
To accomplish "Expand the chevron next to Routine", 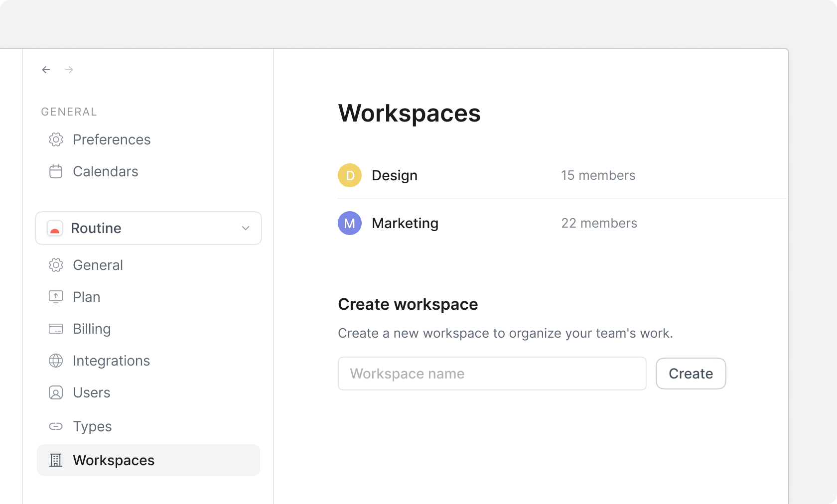I will point(245,228).
